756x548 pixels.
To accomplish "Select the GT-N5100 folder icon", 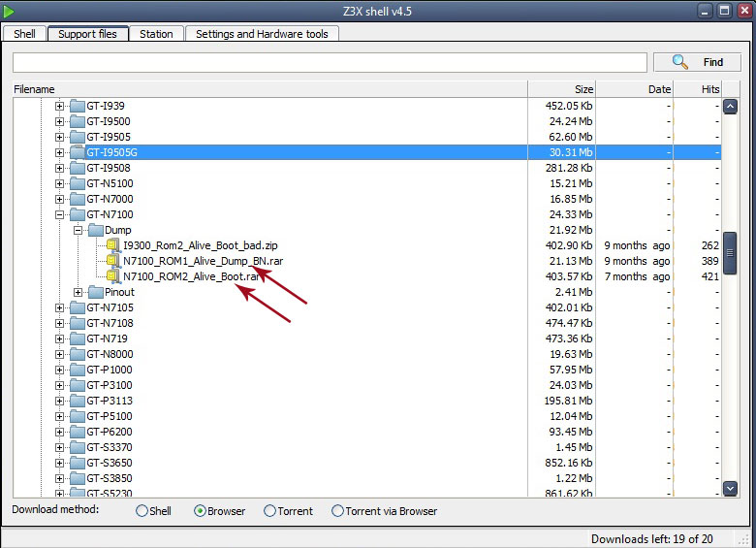I will pyautogui.click(x=78, y=183).
